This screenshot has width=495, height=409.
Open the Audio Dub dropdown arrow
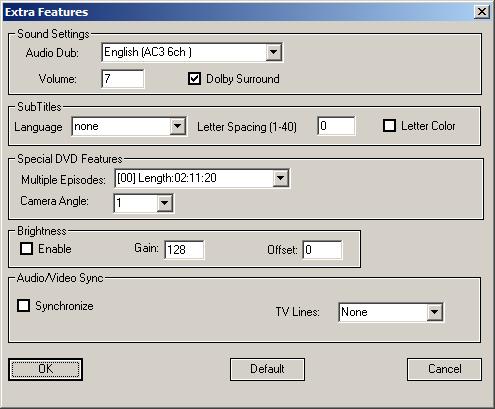273,52
